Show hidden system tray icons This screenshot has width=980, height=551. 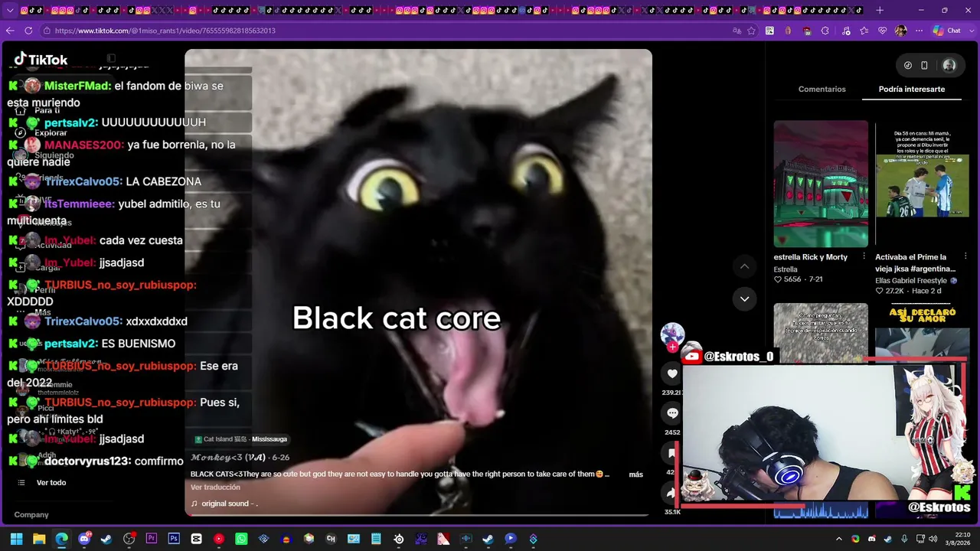point(839,539)
